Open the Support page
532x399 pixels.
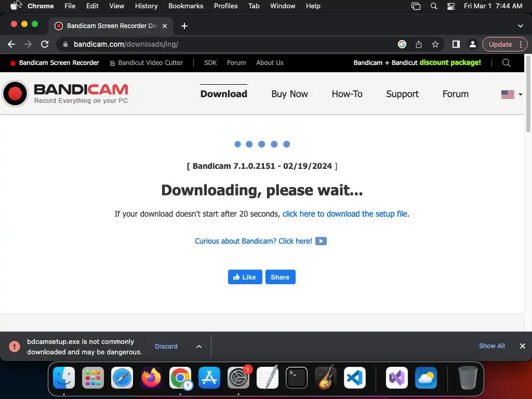tap(403, 94)
